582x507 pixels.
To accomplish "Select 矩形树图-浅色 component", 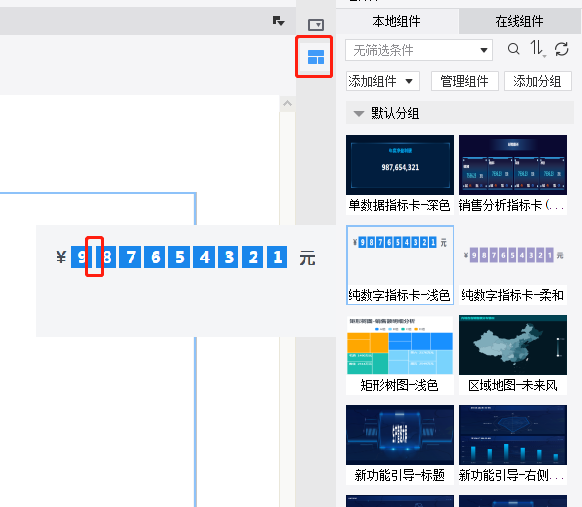I will tap(400, 354).
